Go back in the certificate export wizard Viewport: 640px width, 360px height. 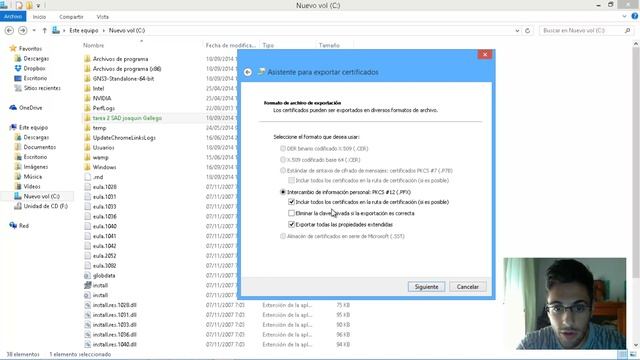(x=248, y=72)
